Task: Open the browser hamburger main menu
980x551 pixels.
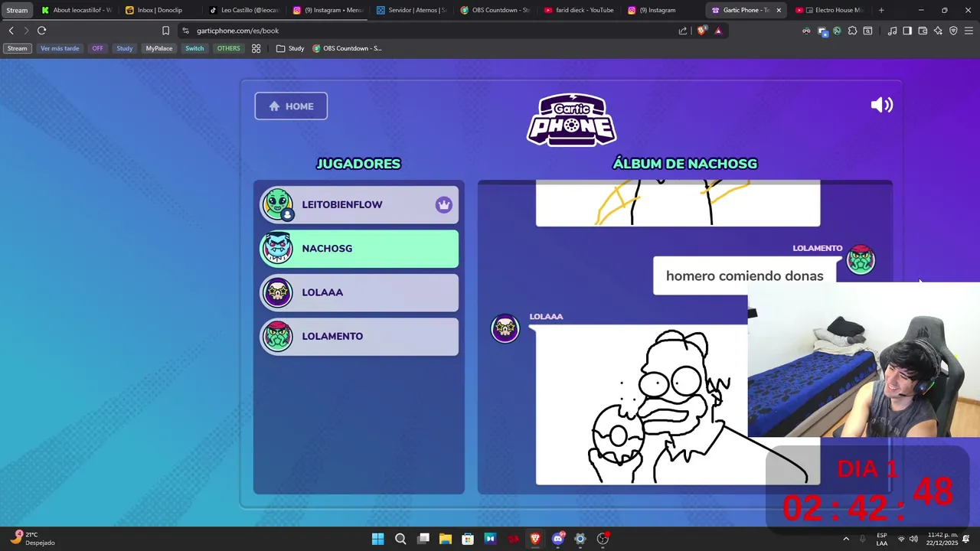Action: coord(969,31)
